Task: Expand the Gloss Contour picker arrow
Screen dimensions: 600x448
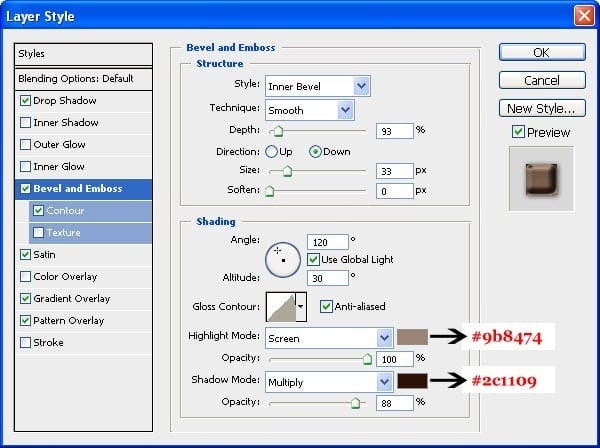Action: click(301, 307)
